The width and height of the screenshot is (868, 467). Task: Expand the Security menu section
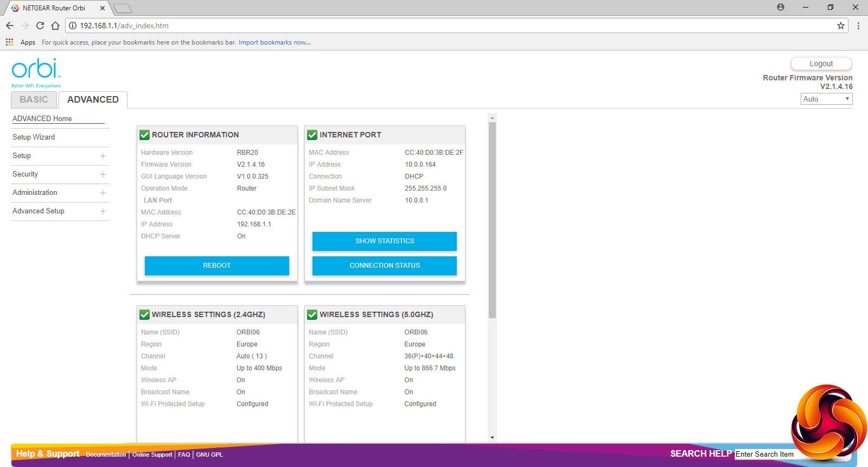(103, 174)
